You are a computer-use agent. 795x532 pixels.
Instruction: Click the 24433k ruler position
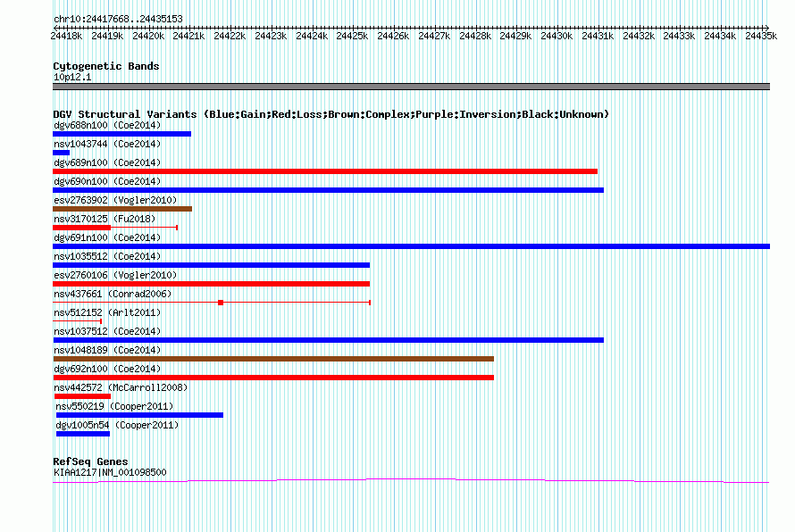[x=679, y=36]
